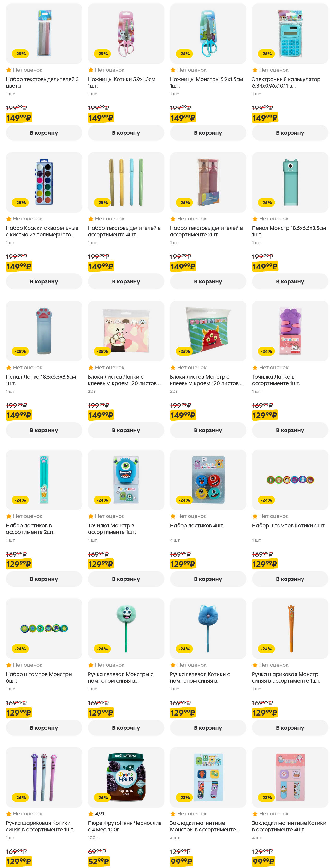
Task: Click the -25% badge on watercolor paints set
Action: 20,202
